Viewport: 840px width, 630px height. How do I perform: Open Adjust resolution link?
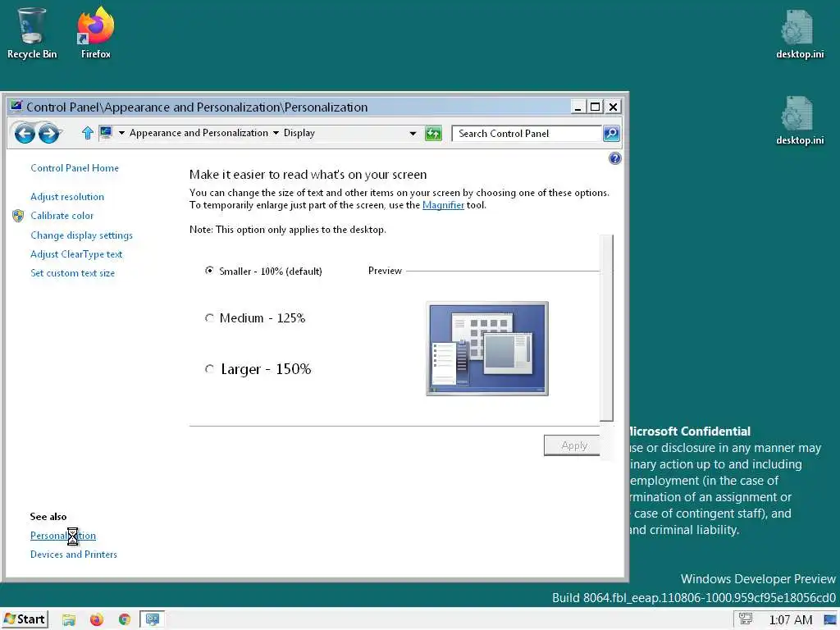coord(67,197)
